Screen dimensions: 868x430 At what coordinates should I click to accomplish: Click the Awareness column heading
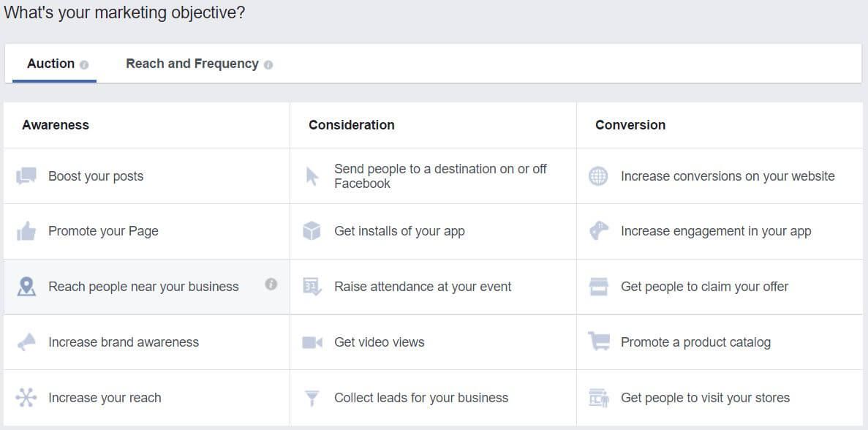coord(56,125)
